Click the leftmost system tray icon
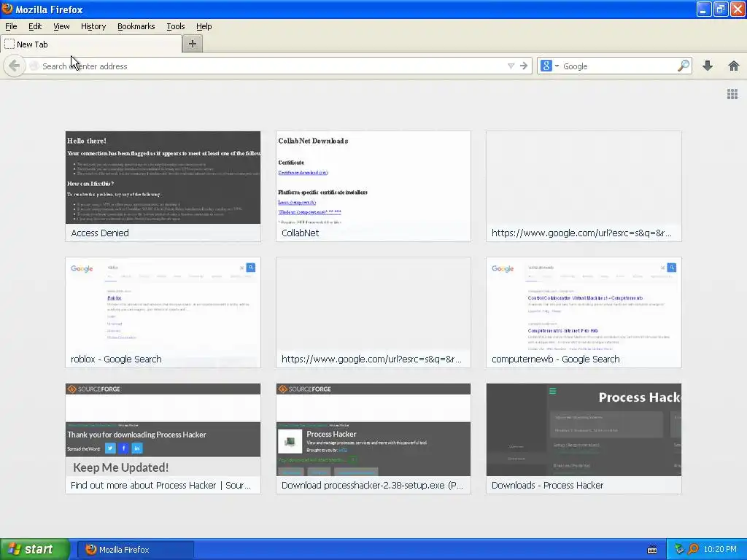This screenshot has height=560, width=747. click(x=679, y=549)
